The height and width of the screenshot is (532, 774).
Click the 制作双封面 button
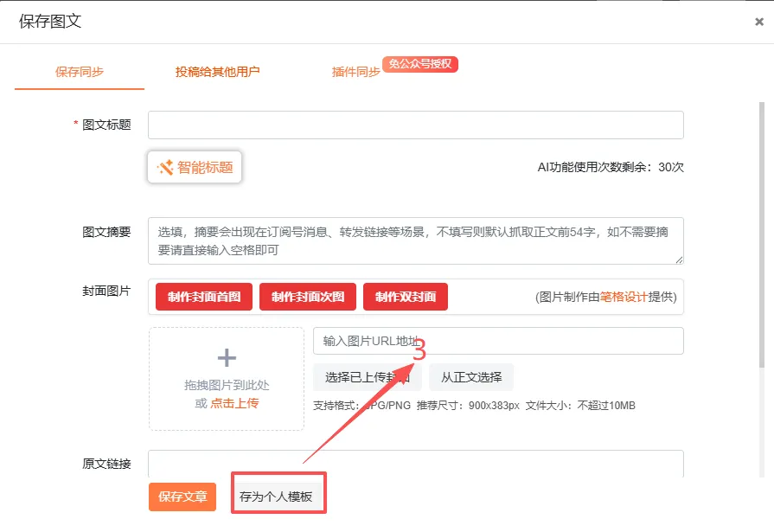[x=406, y=297]
